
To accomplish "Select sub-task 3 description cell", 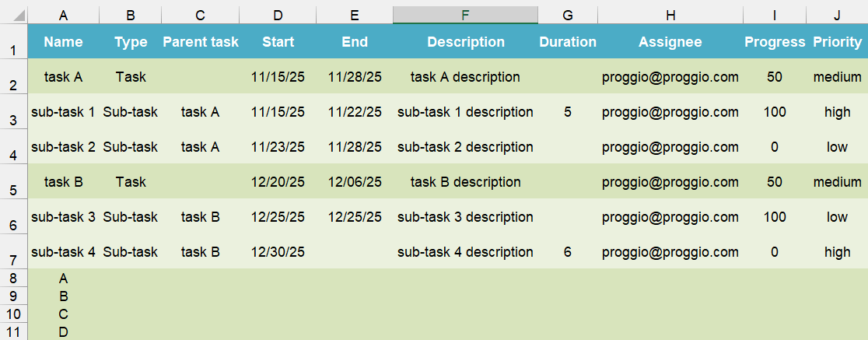I will coord(465,216).
